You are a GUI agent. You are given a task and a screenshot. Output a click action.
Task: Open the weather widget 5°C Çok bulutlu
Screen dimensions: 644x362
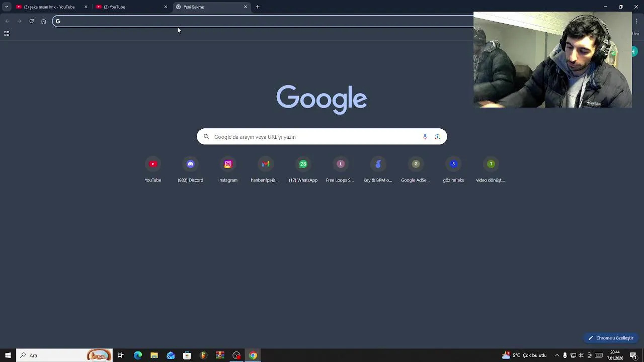[524, 355]
